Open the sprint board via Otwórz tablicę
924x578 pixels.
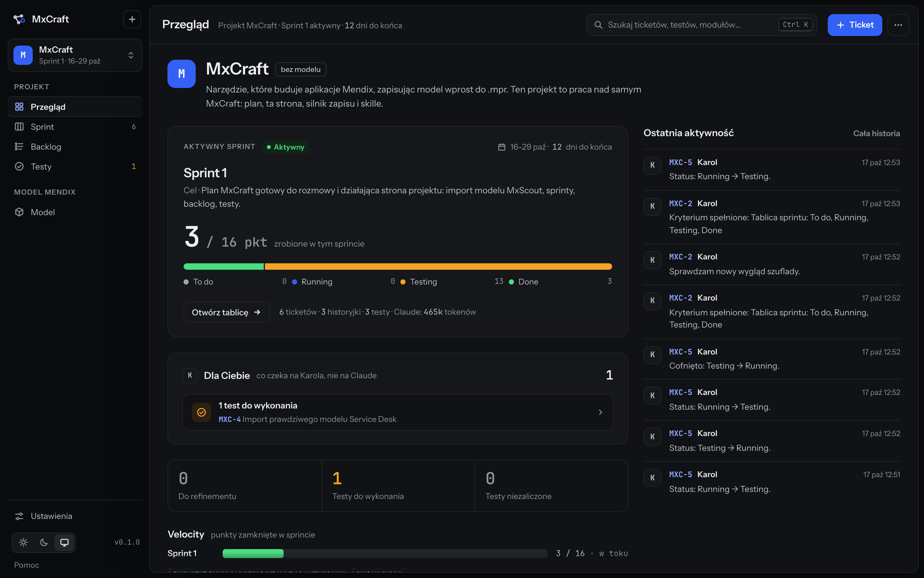[227, 312]
